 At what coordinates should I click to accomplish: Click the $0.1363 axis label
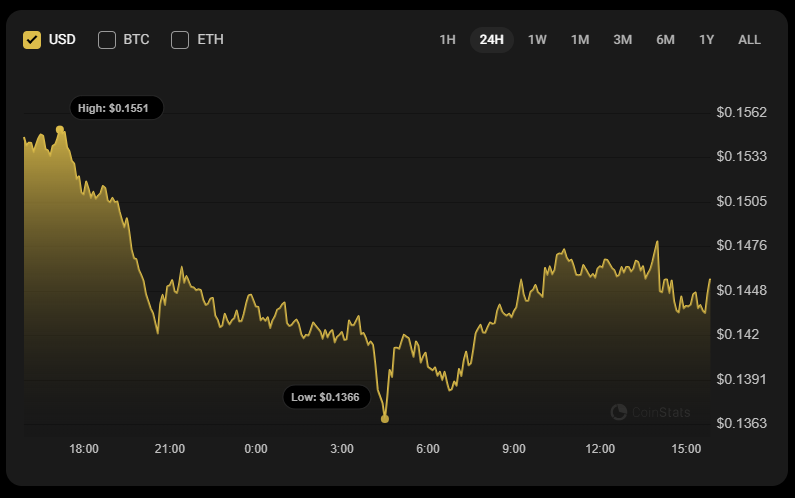(x=741, y=423)
